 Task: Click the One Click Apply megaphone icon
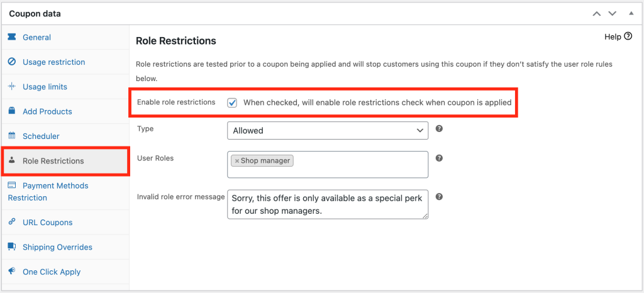pyautogui.click(x=12, y=271)
